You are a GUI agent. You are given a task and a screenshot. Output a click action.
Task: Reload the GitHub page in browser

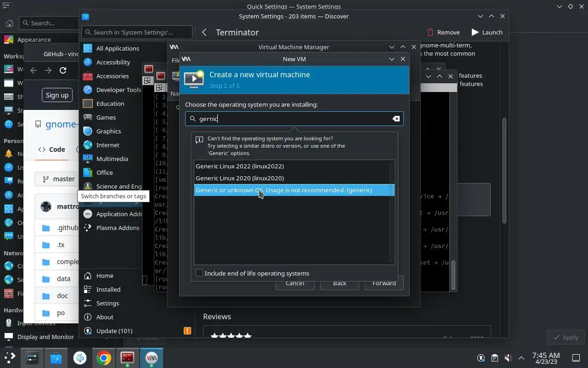(63, 70)
